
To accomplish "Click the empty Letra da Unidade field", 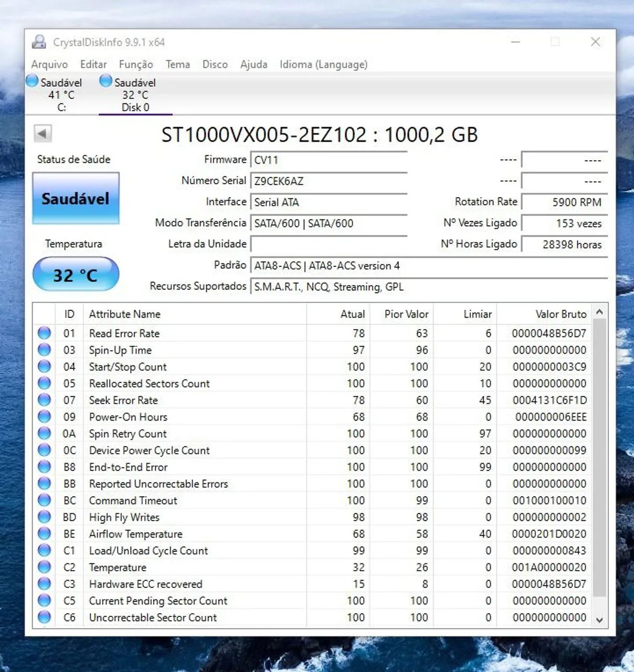I will click(329, 244).
